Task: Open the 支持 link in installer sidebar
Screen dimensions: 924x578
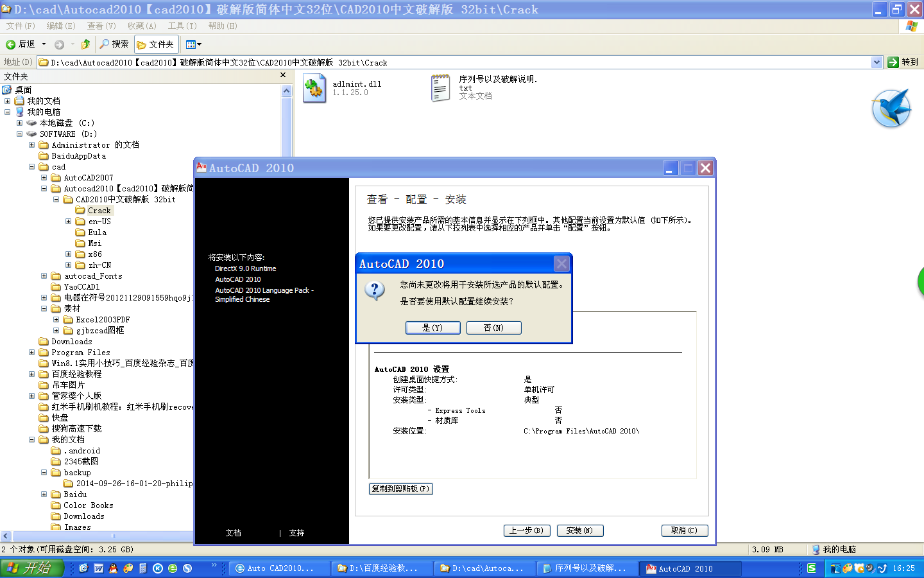Action: 296,533
